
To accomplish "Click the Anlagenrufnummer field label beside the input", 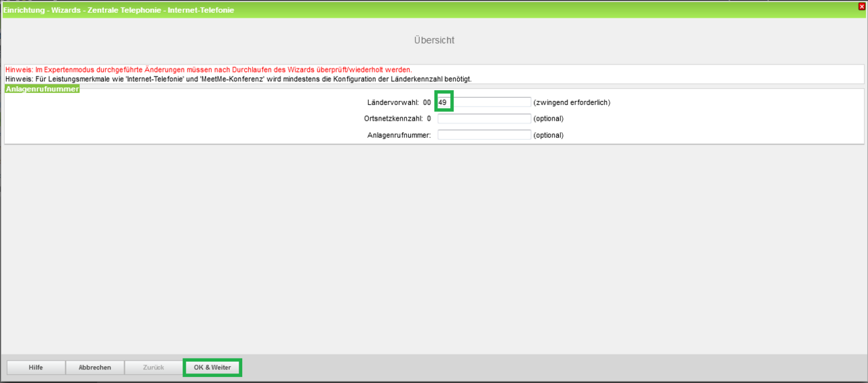I will (399, 135).
